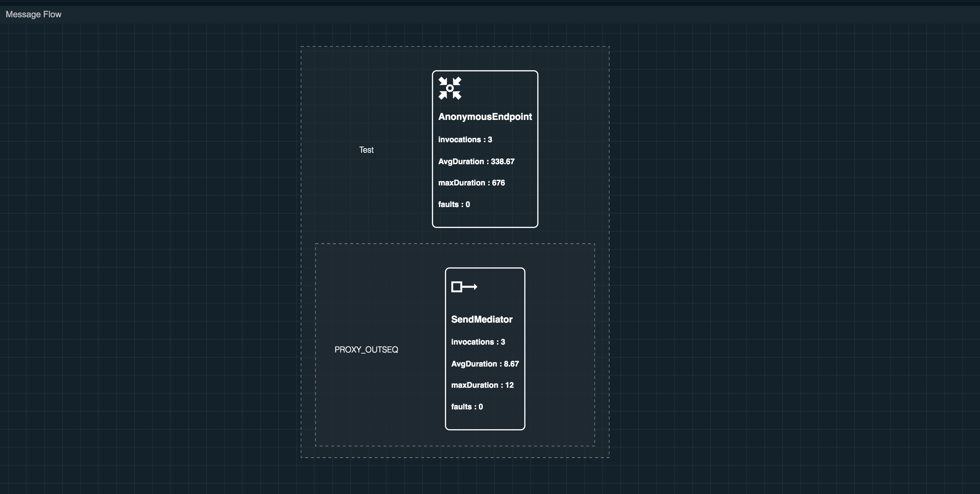Image resolution: width=980 pixels, height=494 pixels.
Task: Click AvgDuration : 338.67 on AnonymousEndpoint
Action: [476, 161]
